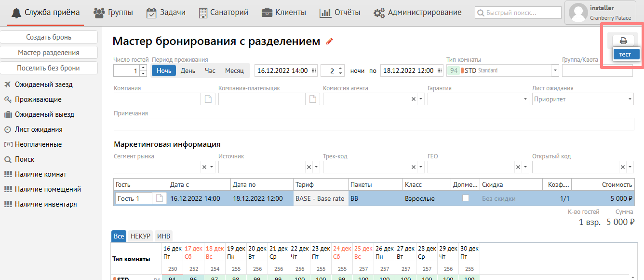Increase the number of nights stepper
The image size is (644, 280).
(x=341, y=68)
